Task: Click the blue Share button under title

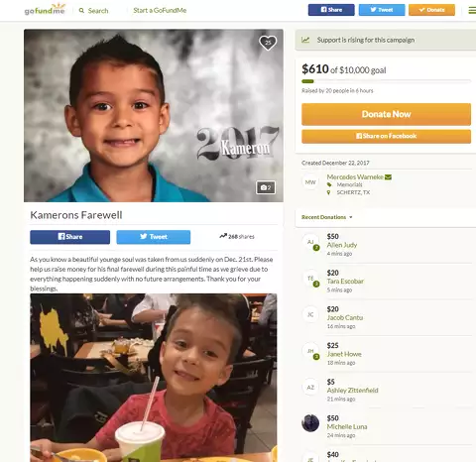Action: coord(70,237)
